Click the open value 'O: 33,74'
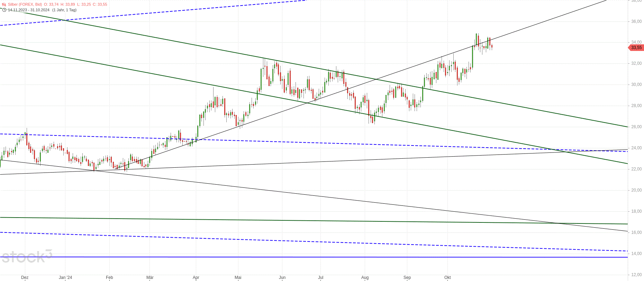The height and width of the screenshot is (281, 644). [51, 5]
